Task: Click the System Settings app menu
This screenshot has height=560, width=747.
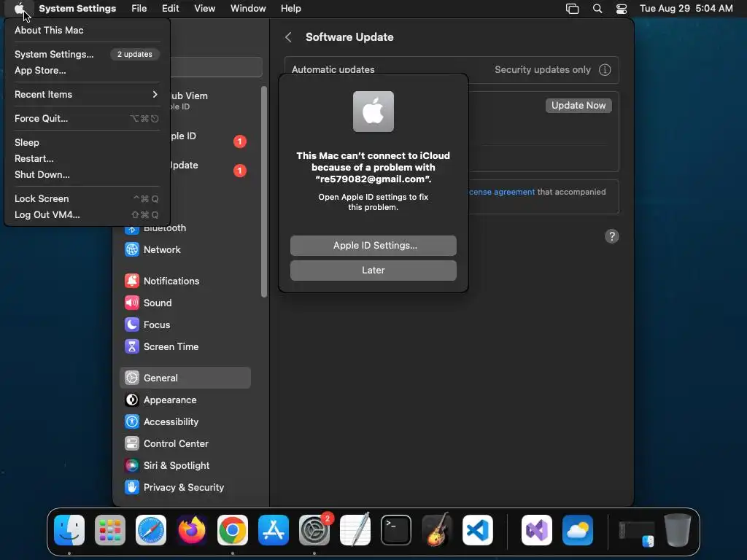Action: pyautogui.click(x=77, y=9)
